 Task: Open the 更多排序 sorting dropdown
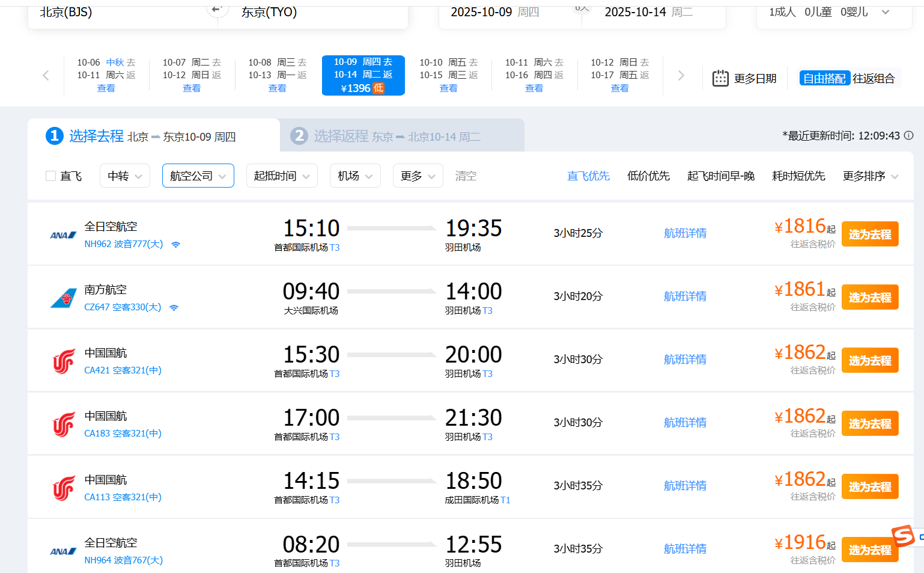coord(870,176)
